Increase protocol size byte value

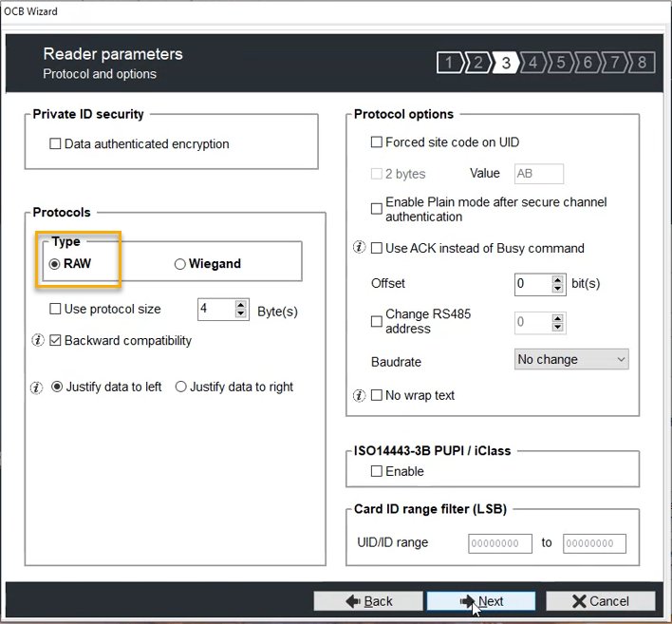click(x=240, y=304)
